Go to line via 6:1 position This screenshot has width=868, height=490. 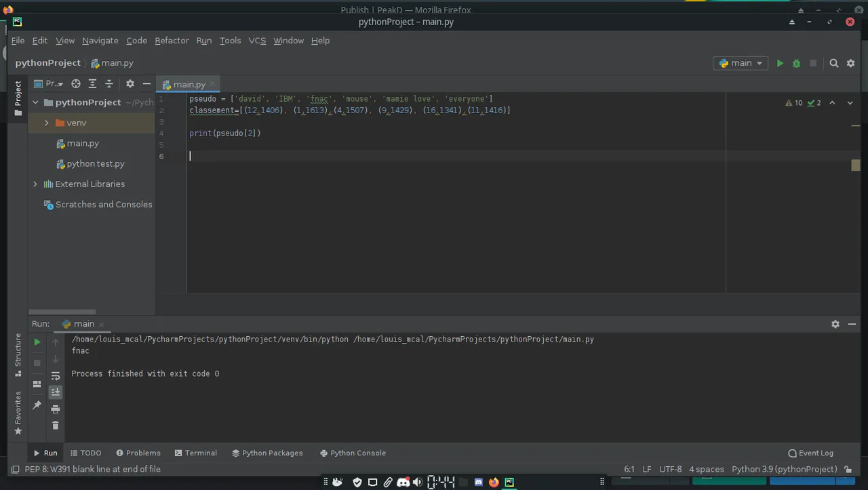[629, 469]
